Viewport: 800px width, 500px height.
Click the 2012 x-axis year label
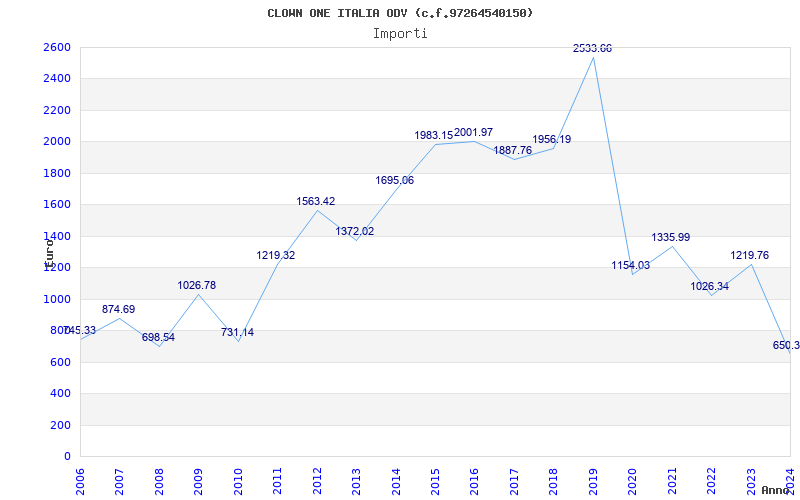pos(317,480)
